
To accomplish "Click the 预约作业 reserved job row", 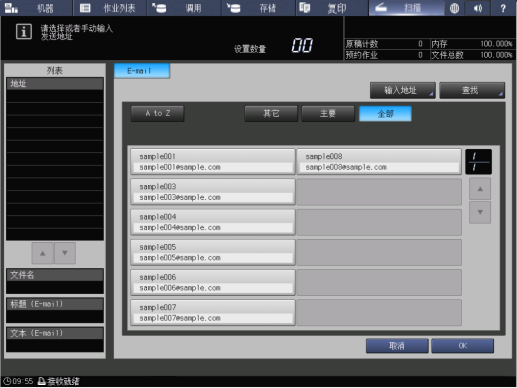I will (386, 55).
